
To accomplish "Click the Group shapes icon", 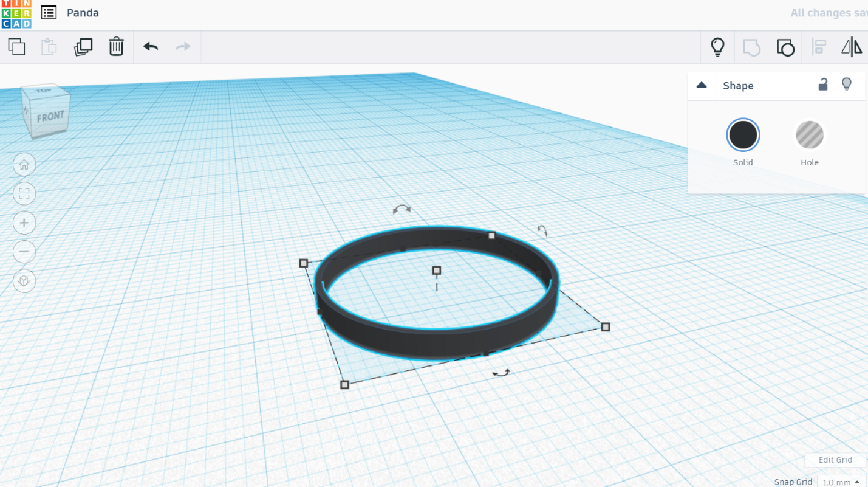I will coord(751,47).
